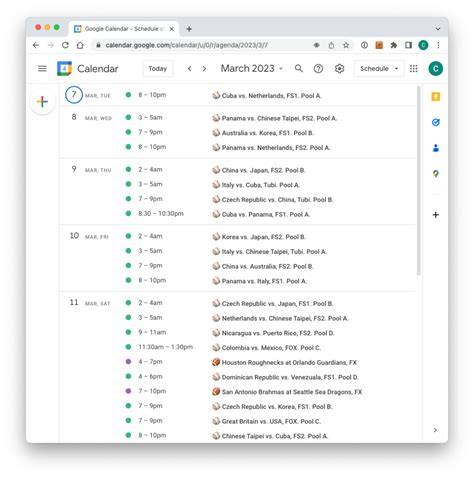Click the green dot of Cuba vs. Netherlands event
The width and height of the screenshot is (474, 477).
click(x=128, y=95)
